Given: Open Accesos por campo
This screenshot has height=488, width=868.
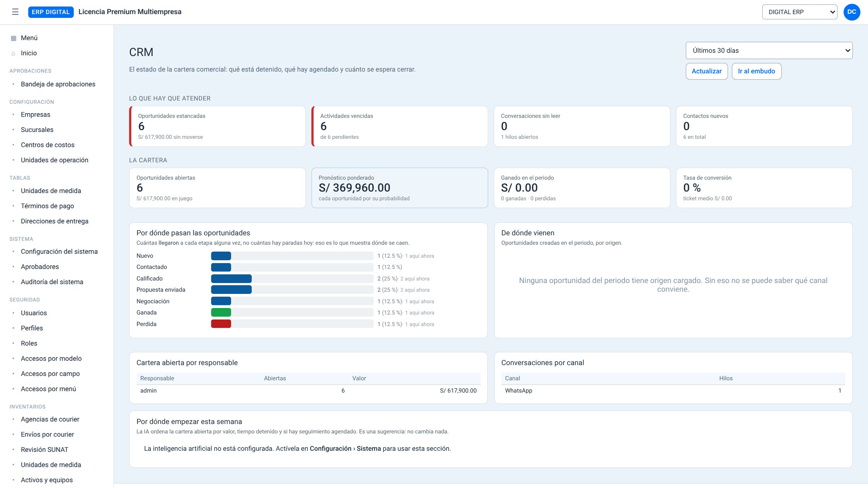Looking at the screenshot, I should pos(50,374).
